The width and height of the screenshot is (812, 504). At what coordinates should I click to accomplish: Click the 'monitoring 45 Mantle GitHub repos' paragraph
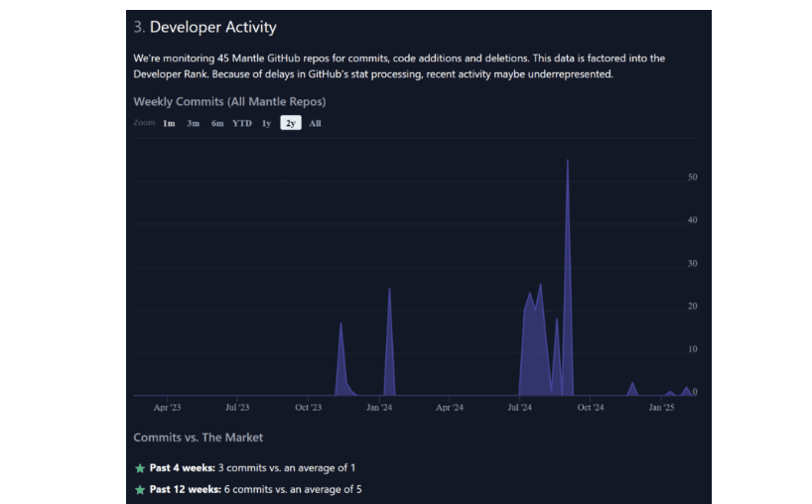(x=399, y=65)
